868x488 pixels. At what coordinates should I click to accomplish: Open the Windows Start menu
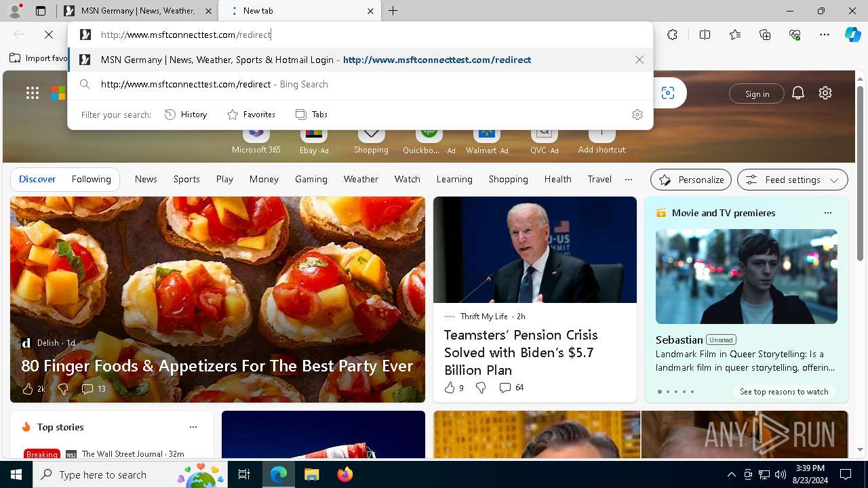pos(16,474)
